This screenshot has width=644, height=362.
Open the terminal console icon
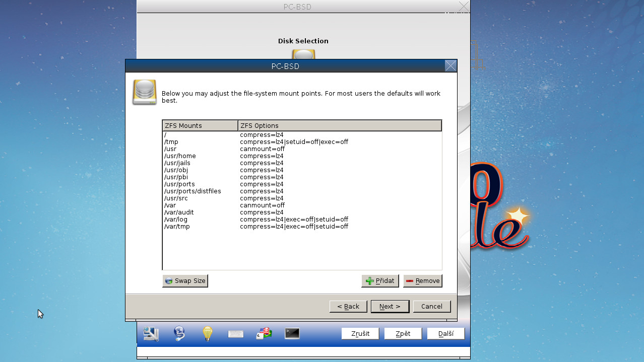coord(292,333)
